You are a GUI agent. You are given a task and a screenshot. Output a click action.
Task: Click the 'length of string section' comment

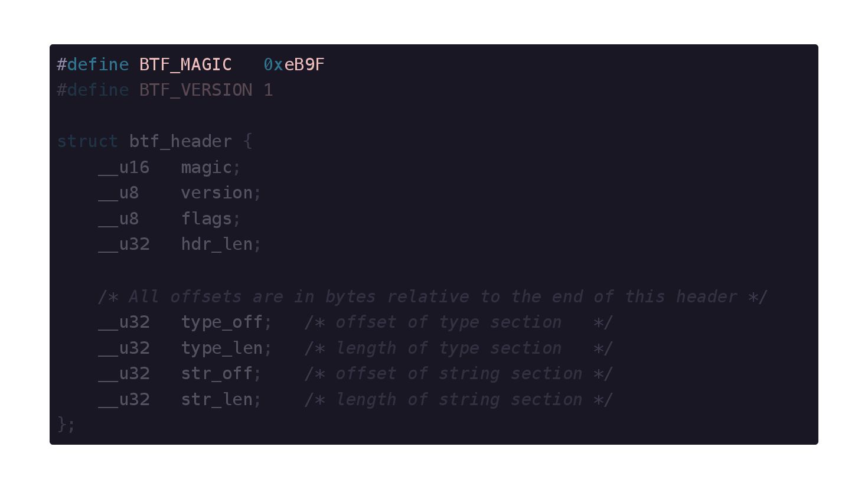(x=459, y=400)
